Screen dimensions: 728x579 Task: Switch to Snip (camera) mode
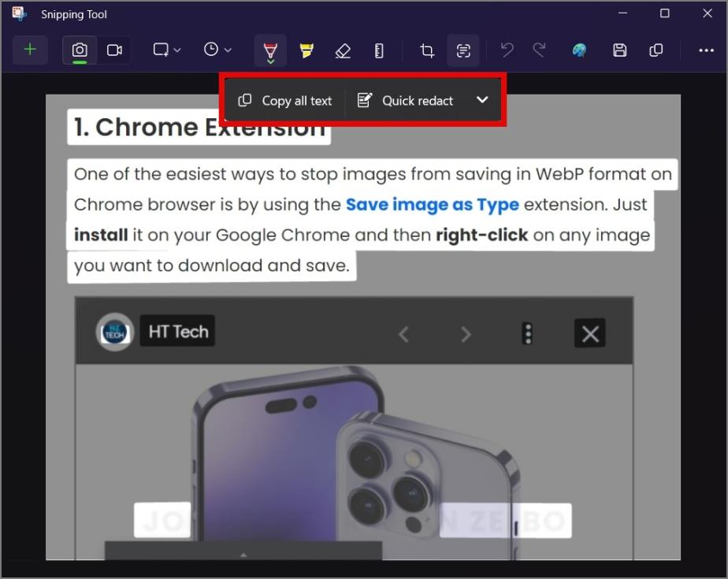(80, 50)
